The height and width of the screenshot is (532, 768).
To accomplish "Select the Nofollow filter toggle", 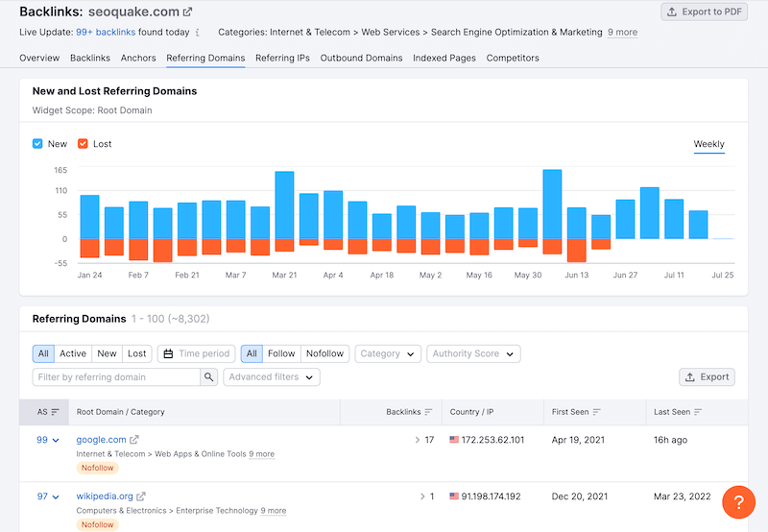I will coord(324,353).
